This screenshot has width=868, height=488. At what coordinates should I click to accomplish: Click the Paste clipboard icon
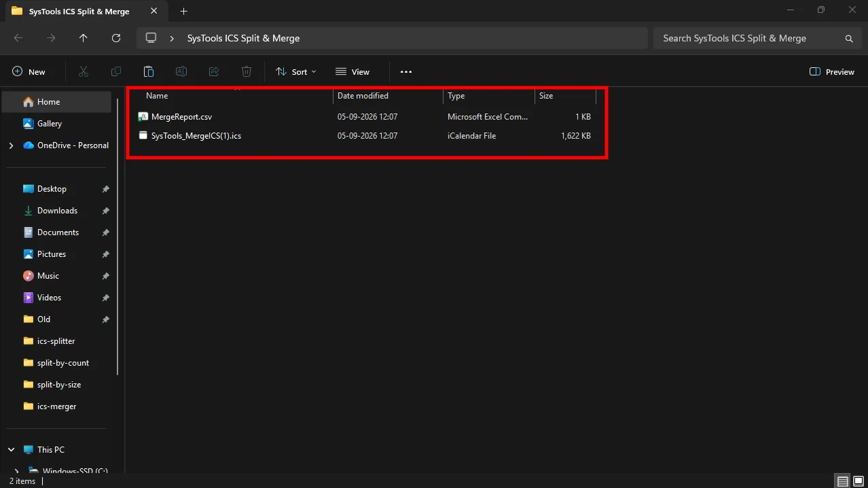point(149,71)
